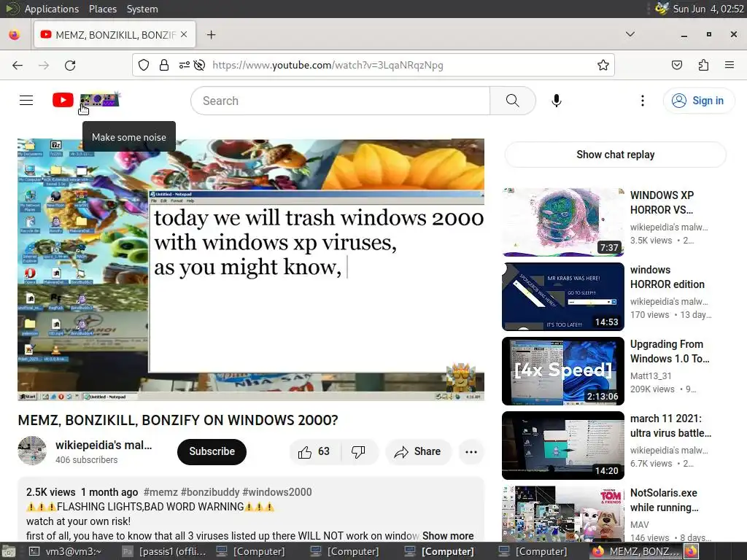Open the #bonzibuddy hashtag link

(210, 492)
